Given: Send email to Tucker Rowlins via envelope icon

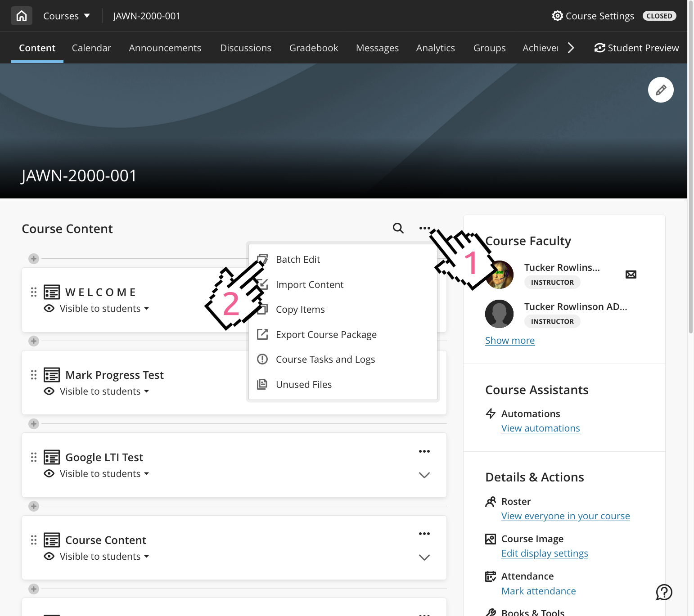Looking at the screenshot, I should (x=631, y=274).
